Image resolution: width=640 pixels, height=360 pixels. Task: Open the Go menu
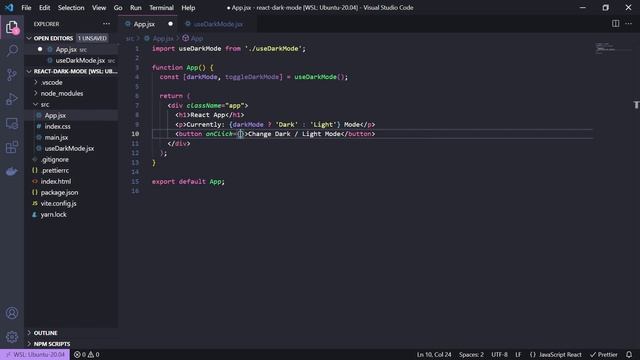coord(118,8)
